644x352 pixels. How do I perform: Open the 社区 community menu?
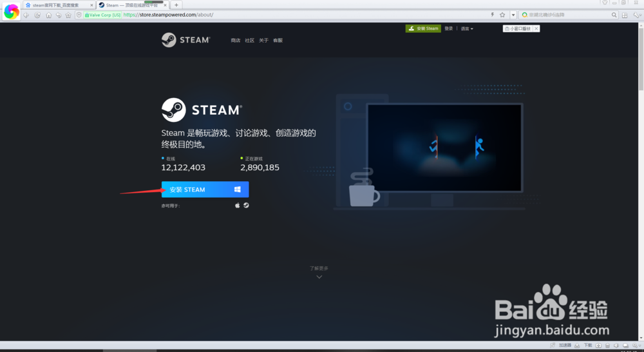pyautogui.click(x=249, y=41)
